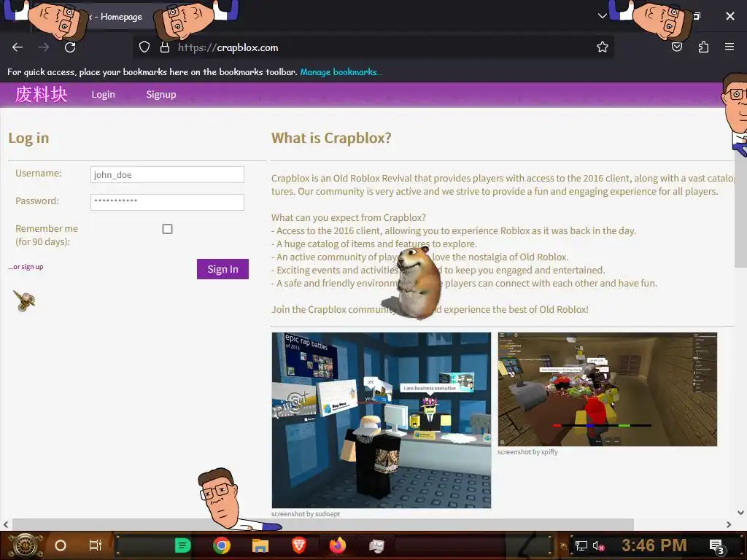Focus the Password input field
747x560 pixels.
coord(167,202)
